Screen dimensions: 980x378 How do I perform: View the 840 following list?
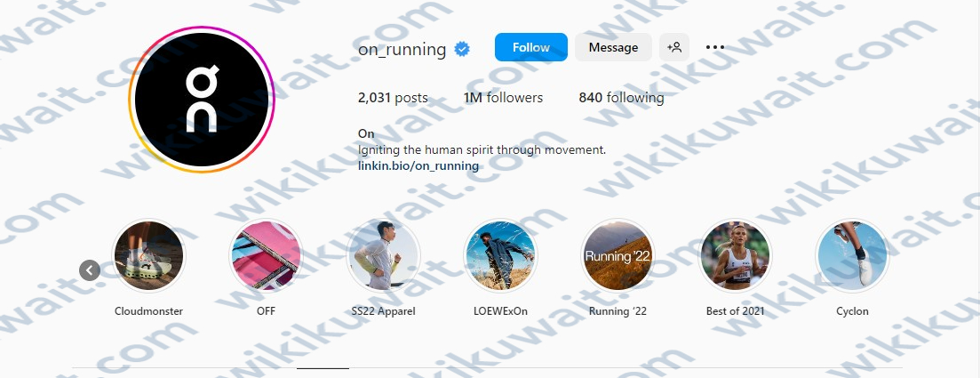point(621,98)
